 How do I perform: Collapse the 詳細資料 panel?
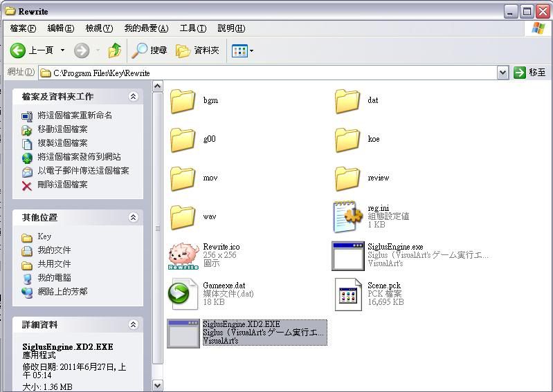pos(133,325)
